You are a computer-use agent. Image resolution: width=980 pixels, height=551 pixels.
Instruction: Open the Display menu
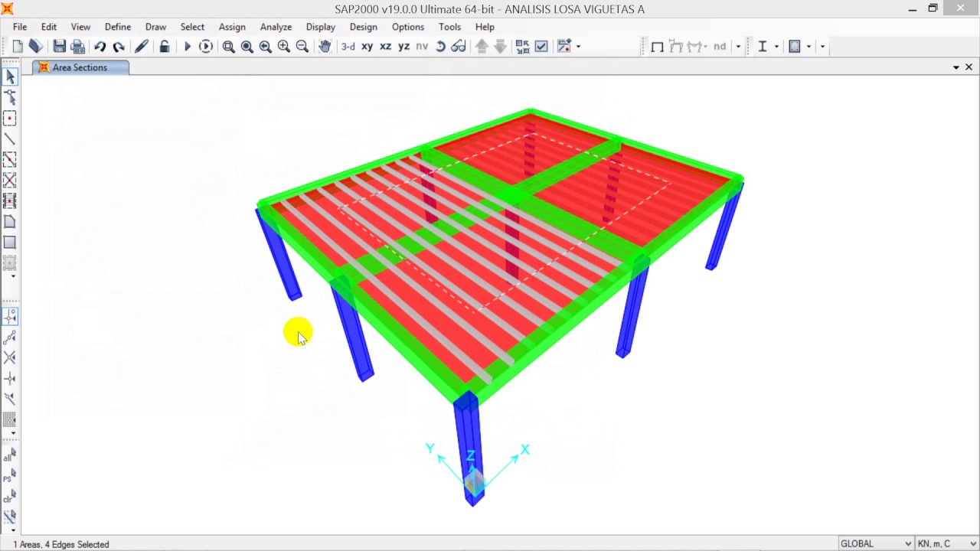tap(321, 27)
